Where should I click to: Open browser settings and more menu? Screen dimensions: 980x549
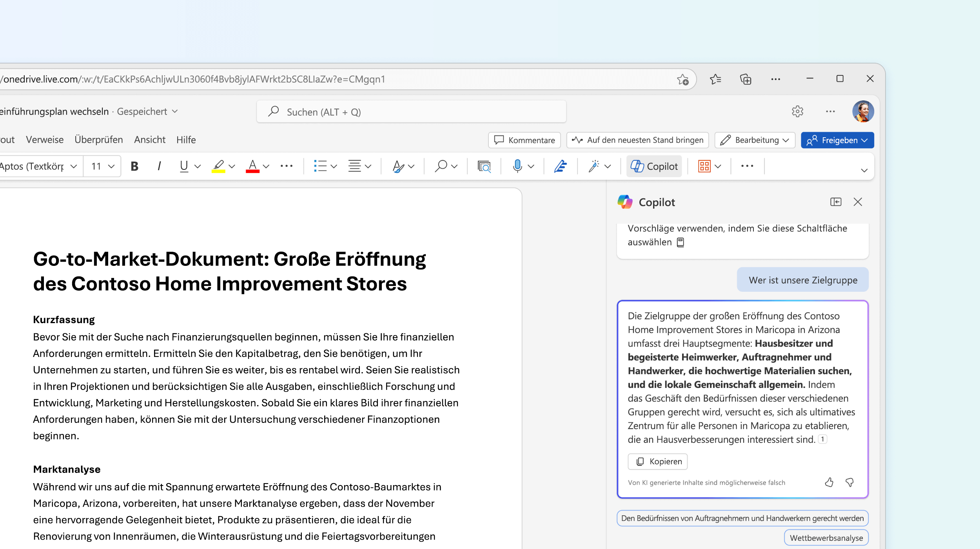coord(775,79)
